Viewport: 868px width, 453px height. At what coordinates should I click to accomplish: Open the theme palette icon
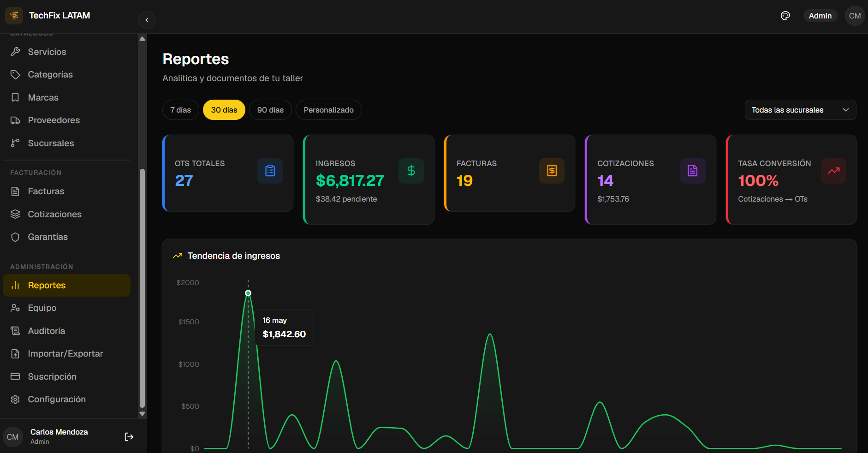(x=785, y=16)
